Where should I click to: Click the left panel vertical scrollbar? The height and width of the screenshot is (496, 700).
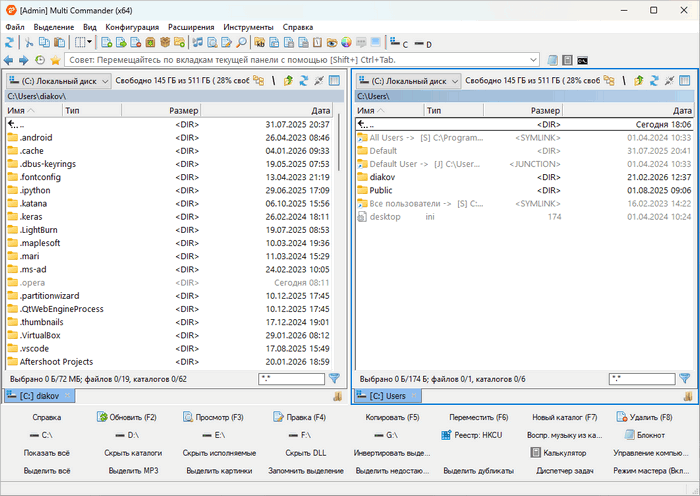click(x=339, y=143)
